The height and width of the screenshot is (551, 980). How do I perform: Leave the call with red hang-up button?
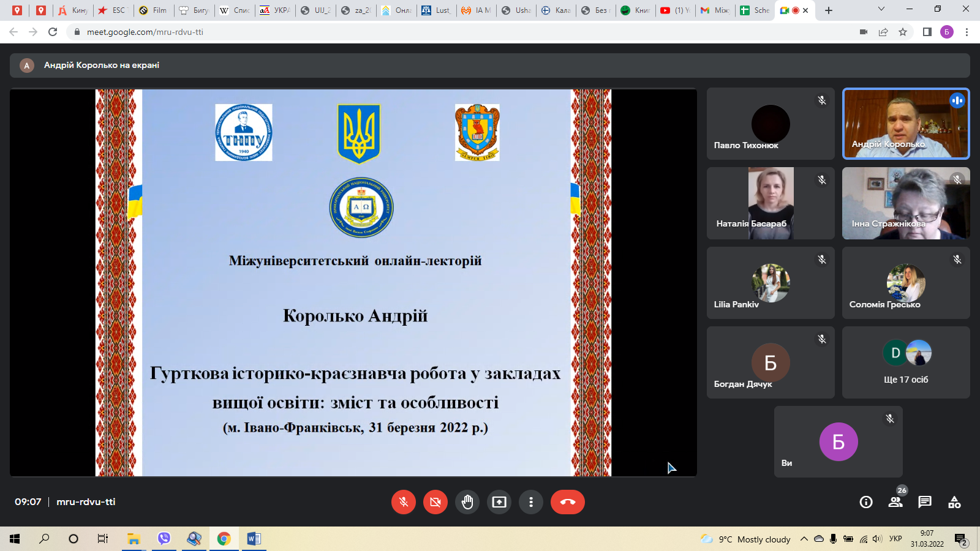point(567,502)
